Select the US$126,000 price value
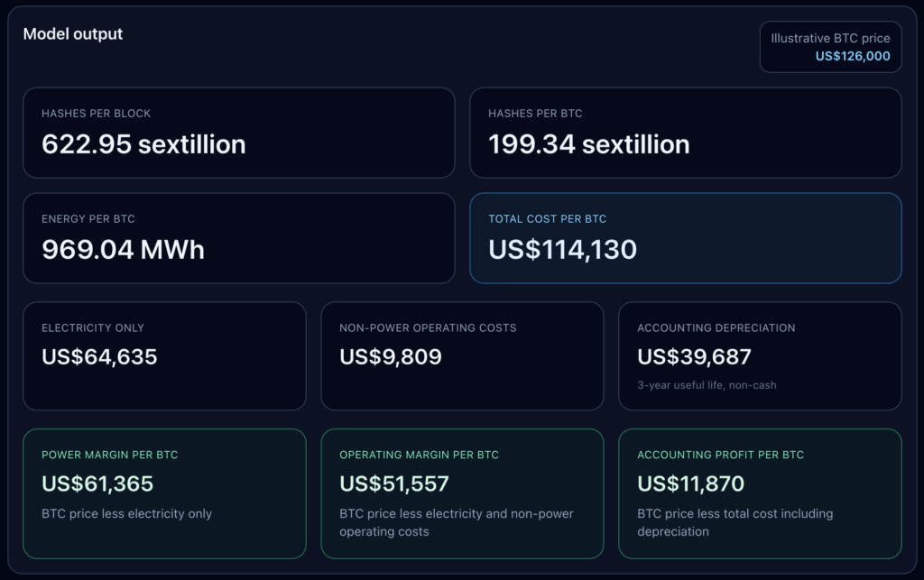 pyautogui.click(x=852, y=55)
